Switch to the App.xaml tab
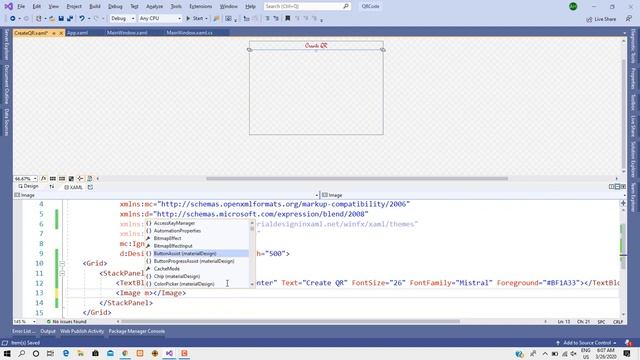640x360 pixels. point(77,33)
